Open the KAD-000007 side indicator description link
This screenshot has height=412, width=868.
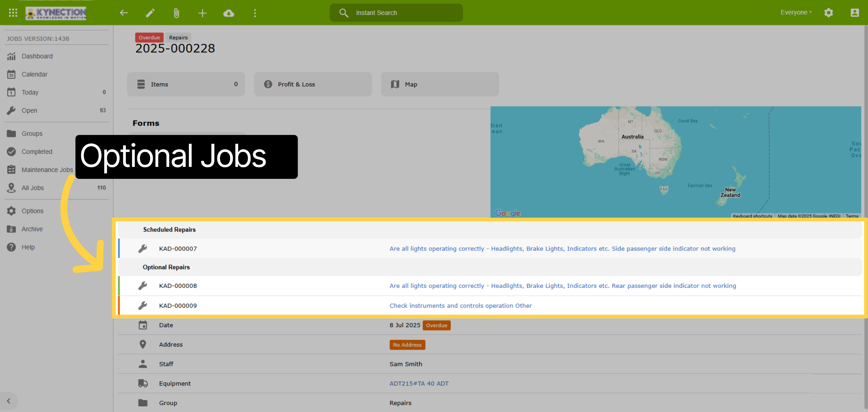tap(562, 249)
